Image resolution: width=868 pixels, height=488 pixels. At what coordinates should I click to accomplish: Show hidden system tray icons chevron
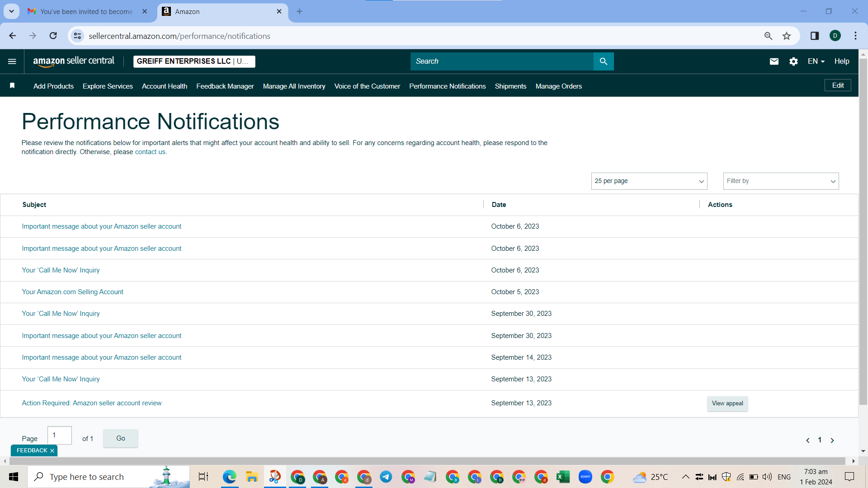coord(685,477)
